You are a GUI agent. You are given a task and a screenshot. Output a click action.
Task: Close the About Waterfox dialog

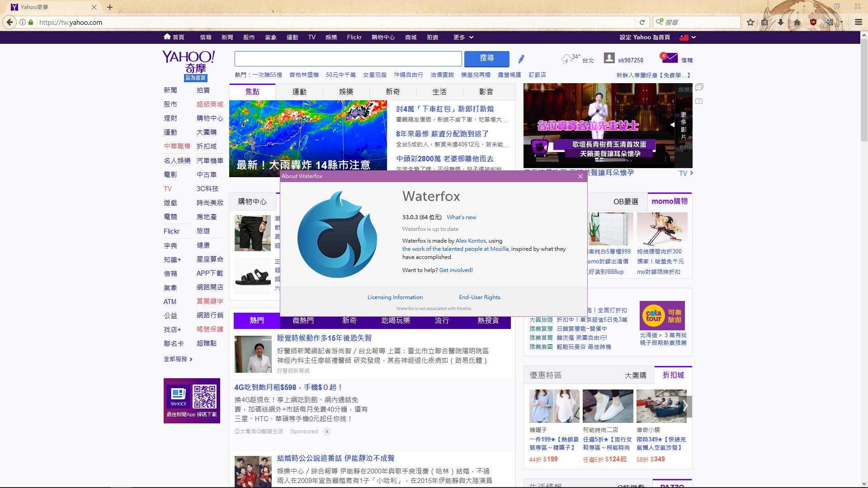tap(580, 176)
